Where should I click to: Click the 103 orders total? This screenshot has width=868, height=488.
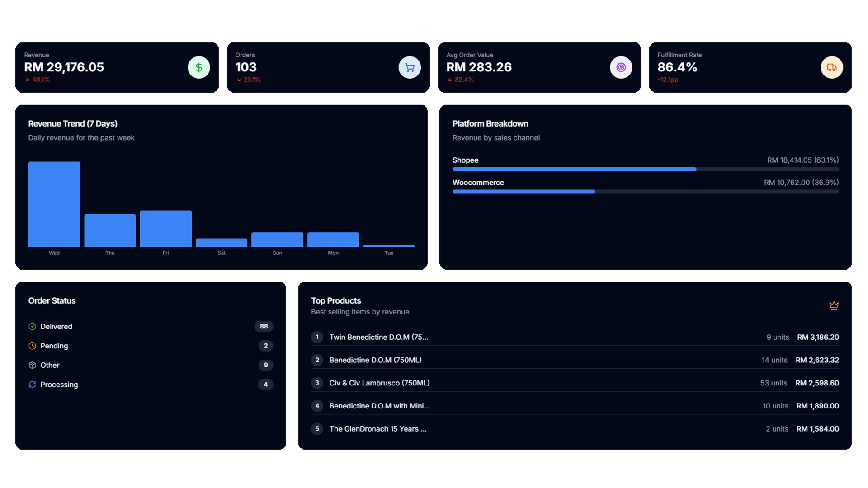pos(246,67)
